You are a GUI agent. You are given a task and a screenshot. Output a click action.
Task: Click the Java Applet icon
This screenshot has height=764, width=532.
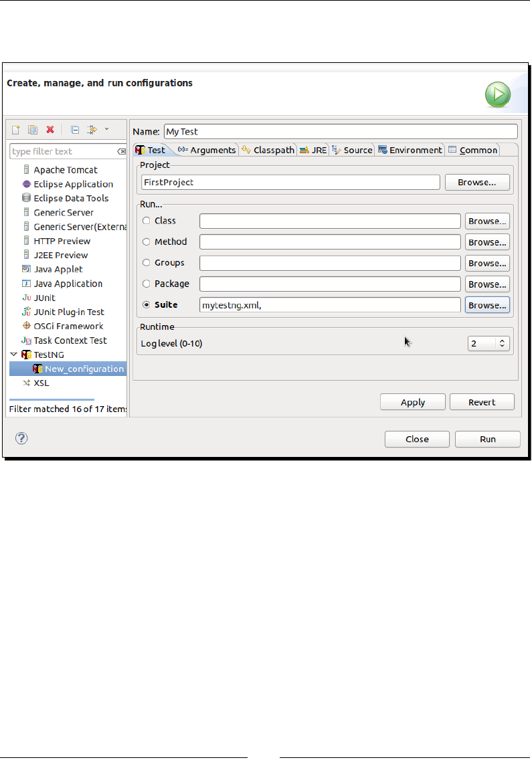tap(26, 269)
